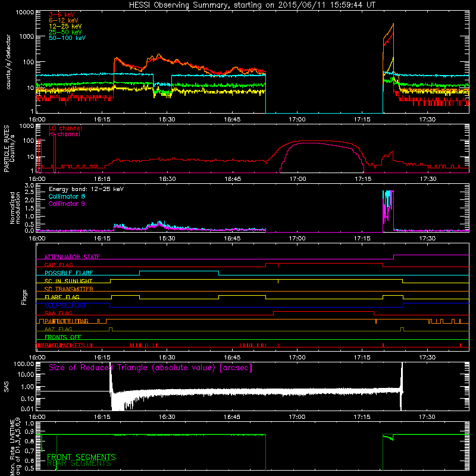This screenshot has width=476, height=476.
Task: Click the SAA FLAG raised segment around 17:00
Action: 324,312
